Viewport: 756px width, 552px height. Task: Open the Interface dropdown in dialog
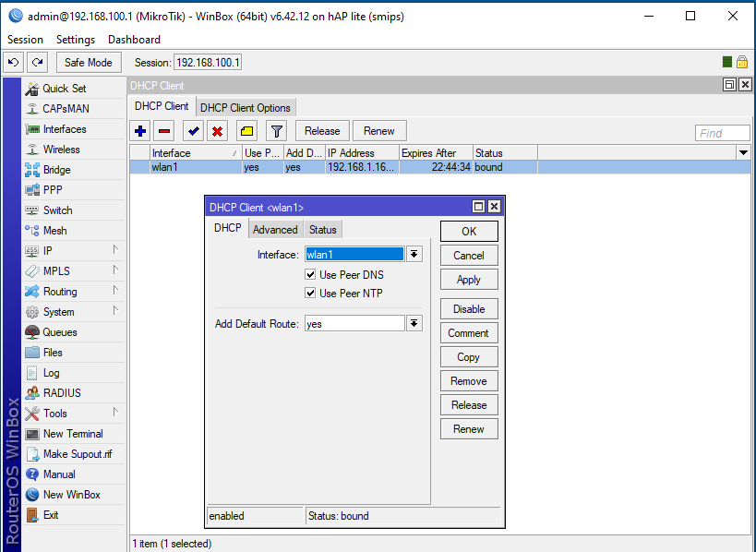pyautogui.click(x=414, y=255)
